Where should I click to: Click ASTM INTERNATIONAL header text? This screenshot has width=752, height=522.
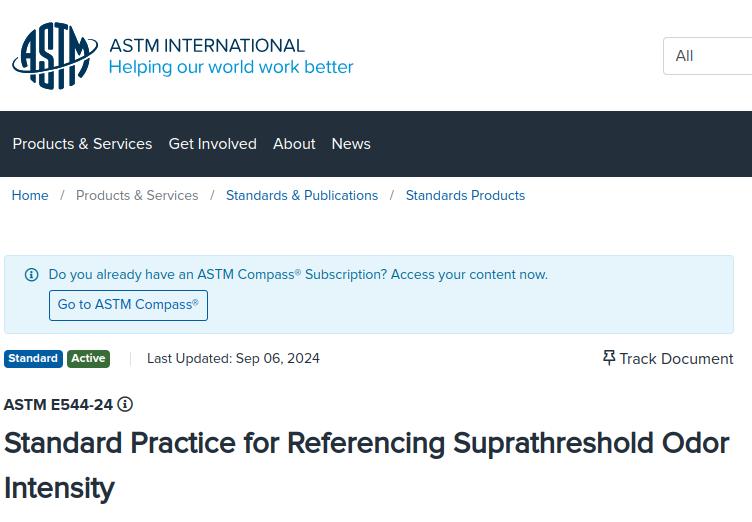[x=207, y=46]
